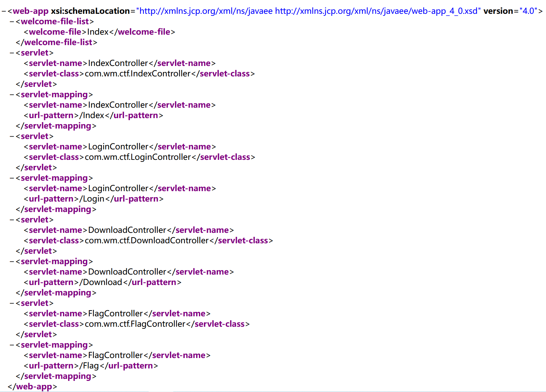546x392 pixels.
Task: Click the opening web-app tag name
Action: pyautogui.click(x=31, y=11)
